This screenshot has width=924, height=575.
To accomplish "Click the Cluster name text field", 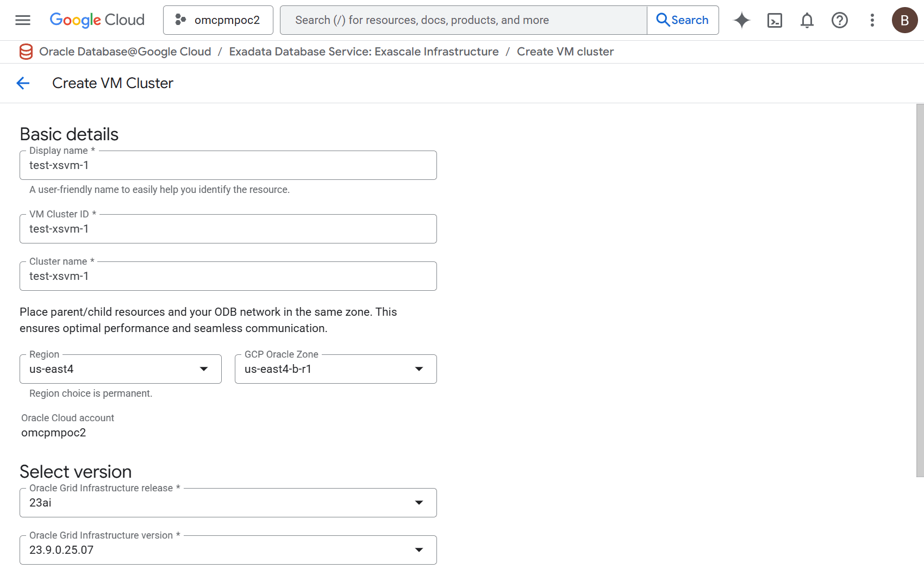I will click(228, 276).
